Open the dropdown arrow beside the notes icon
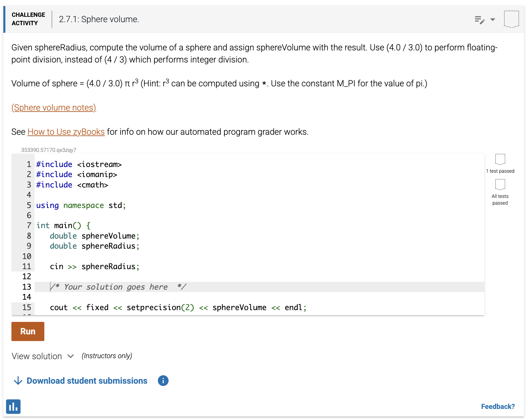528x420 pixels. click(493, 19)
